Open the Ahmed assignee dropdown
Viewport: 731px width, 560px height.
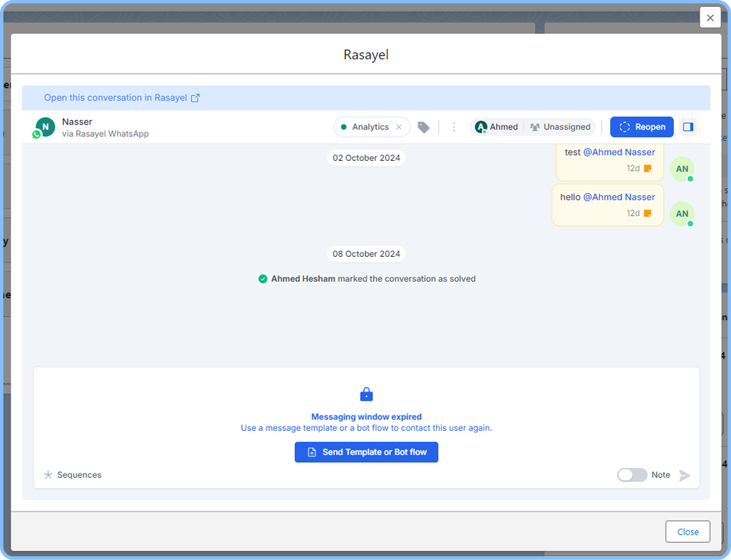click(x=497, y=127)
